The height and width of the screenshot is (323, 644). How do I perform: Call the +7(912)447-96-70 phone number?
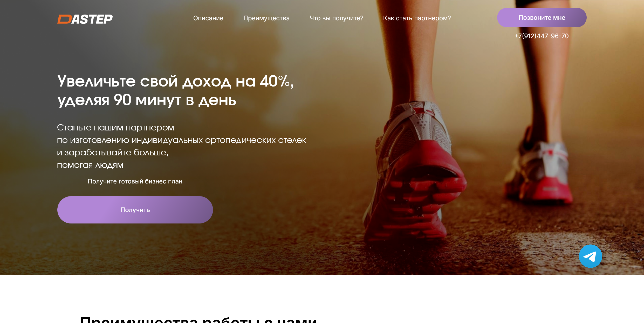click(542, 36)
